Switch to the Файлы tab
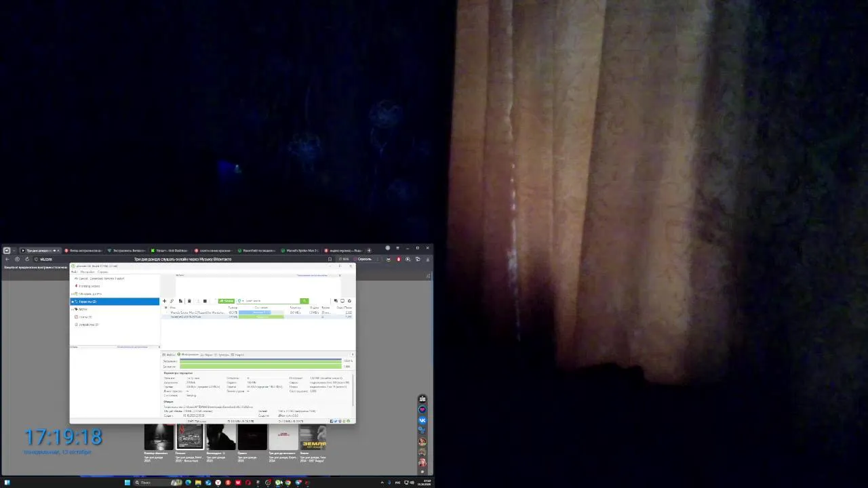 click(x=169, y=354)
